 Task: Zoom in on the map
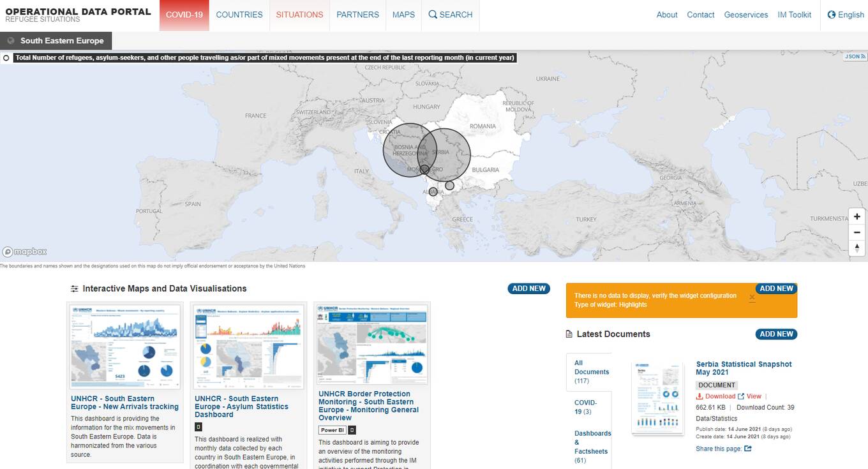click(857, 216)
